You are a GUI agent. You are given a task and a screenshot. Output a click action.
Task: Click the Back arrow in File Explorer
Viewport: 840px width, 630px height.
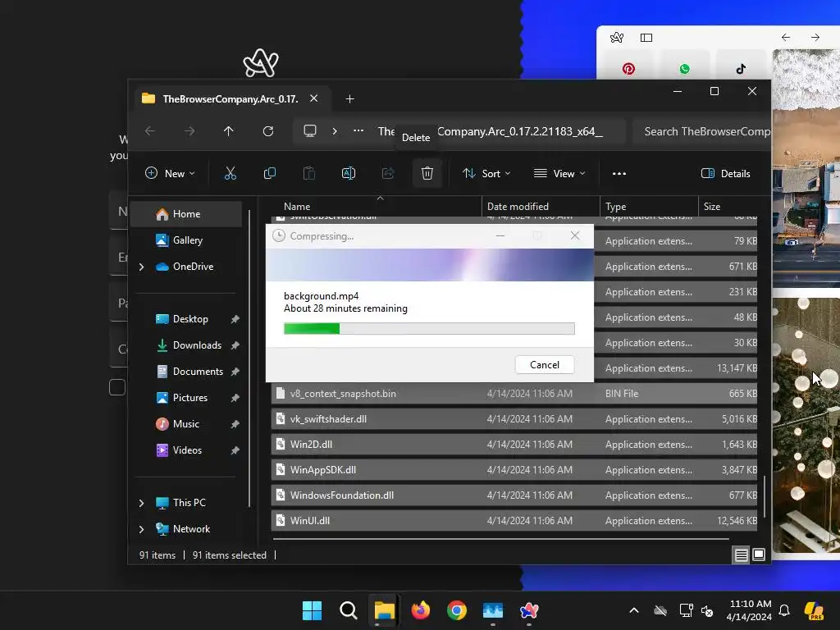(150, 131)
